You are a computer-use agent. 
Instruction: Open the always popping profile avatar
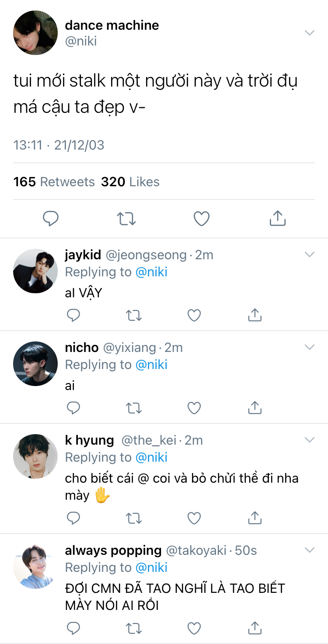tap(35, 567)
